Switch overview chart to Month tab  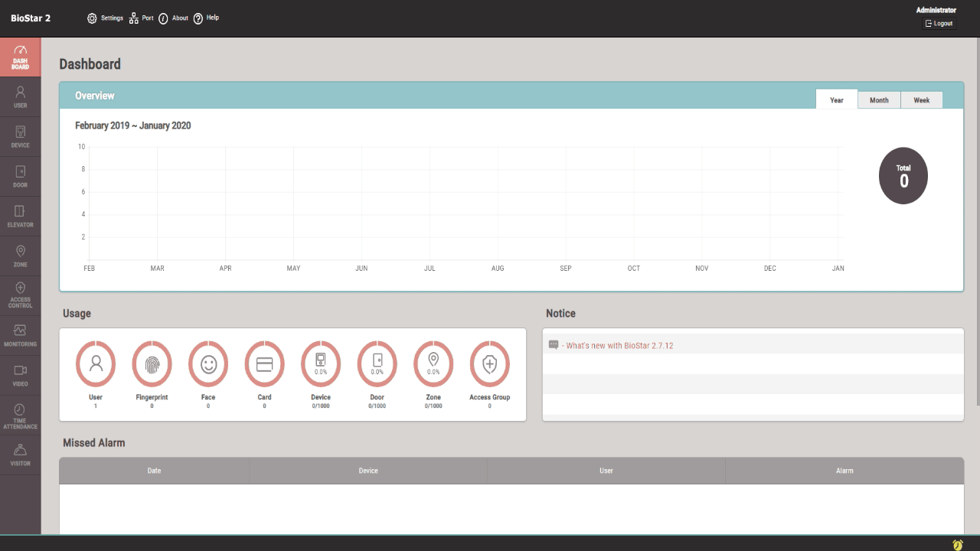pos(879,100)
